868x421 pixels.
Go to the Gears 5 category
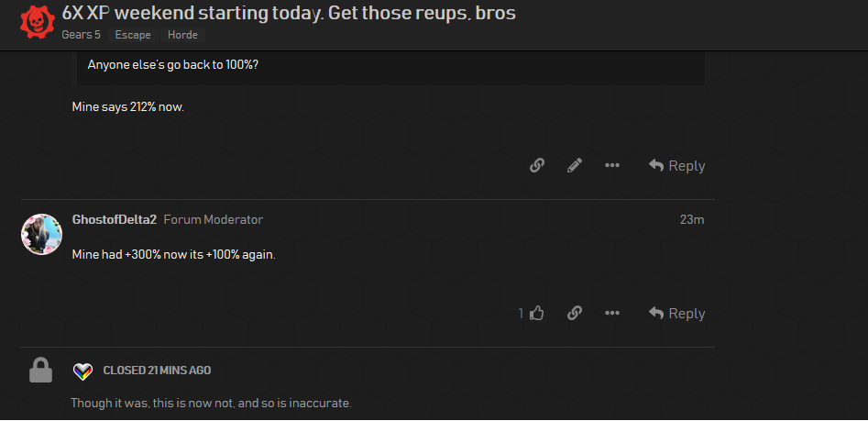coord(82,35)
